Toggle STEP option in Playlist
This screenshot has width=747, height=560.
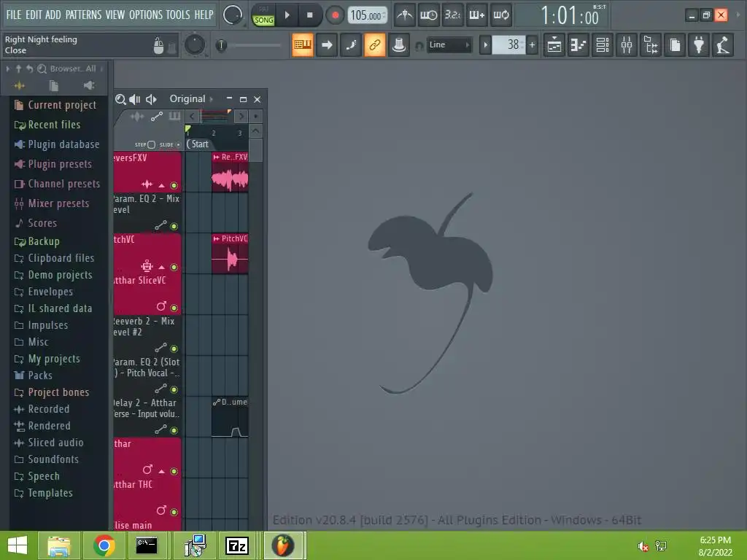point(145,144)
